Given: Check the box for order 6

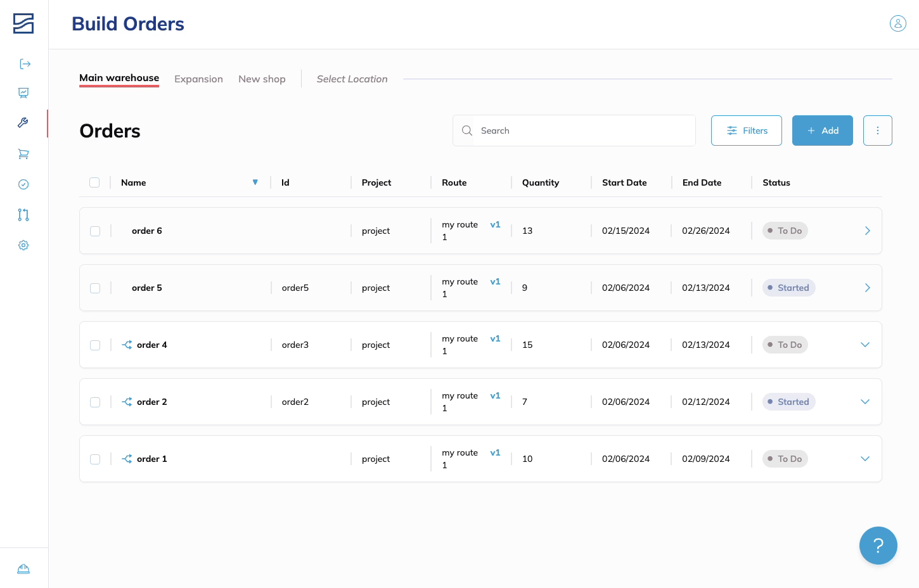Looking at the screenshot, I should point(95,231).
